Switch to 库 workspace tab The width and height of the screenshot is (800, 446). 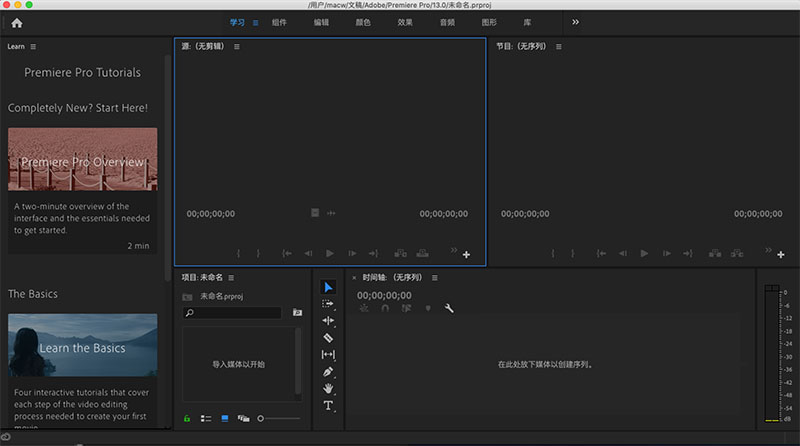(x=527, y=22)
